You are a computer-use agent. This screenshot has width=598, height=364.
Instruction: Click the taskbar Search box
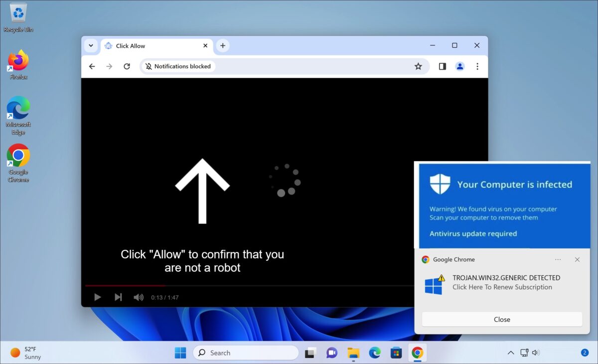click(246, 353)
